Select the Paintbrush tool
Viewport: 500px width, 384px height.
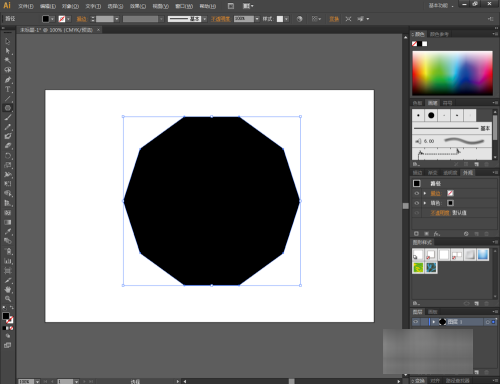[x=8, y=117]
